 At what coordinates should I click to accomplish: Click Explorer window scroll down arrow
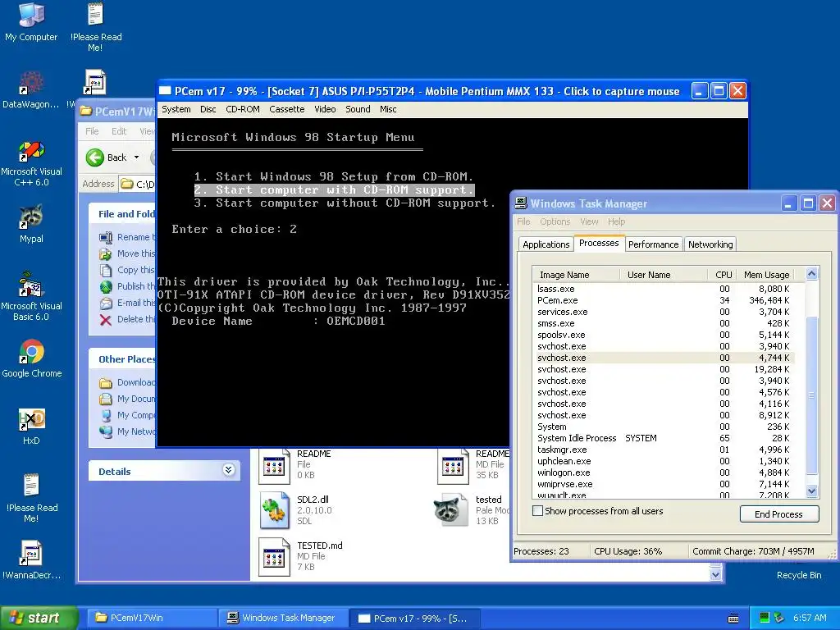[x=715, y=575]
